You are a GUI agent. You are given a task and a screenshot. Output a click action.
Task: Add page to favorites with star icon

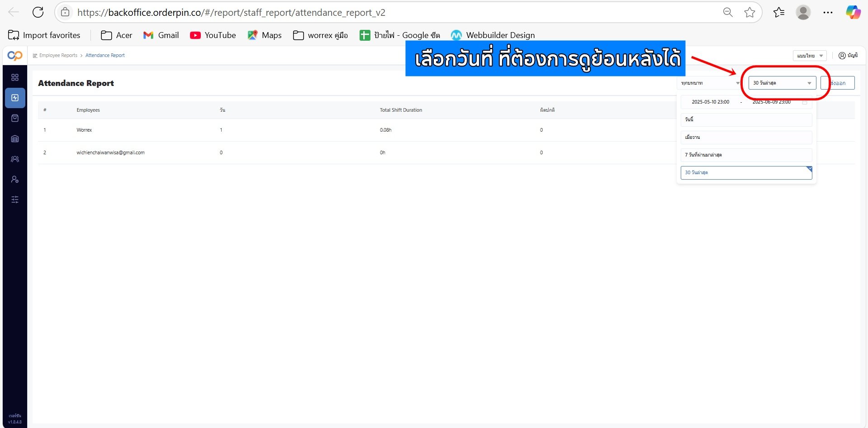point(749,12)
